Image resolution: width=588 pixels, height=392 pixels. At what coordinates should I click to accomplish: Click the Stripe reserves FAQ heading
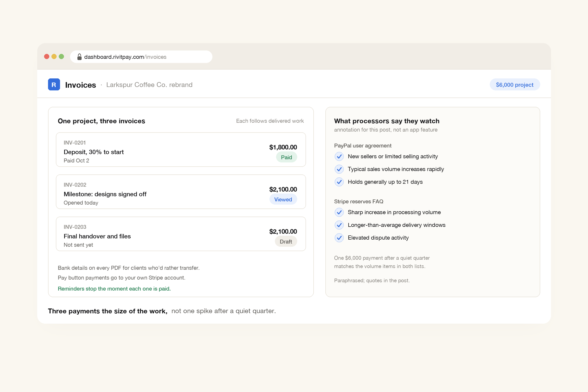pyautogui.click(x=359, y=201)
